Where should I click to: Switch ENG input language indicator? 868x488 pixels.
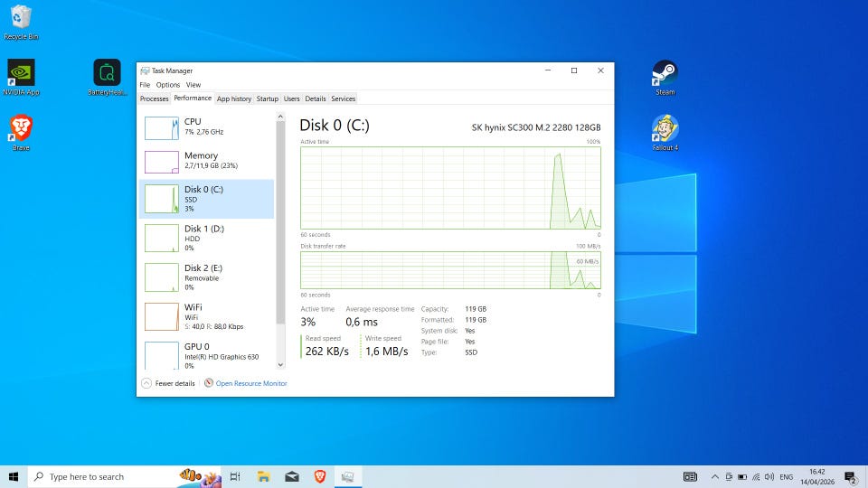coord(786,476)
